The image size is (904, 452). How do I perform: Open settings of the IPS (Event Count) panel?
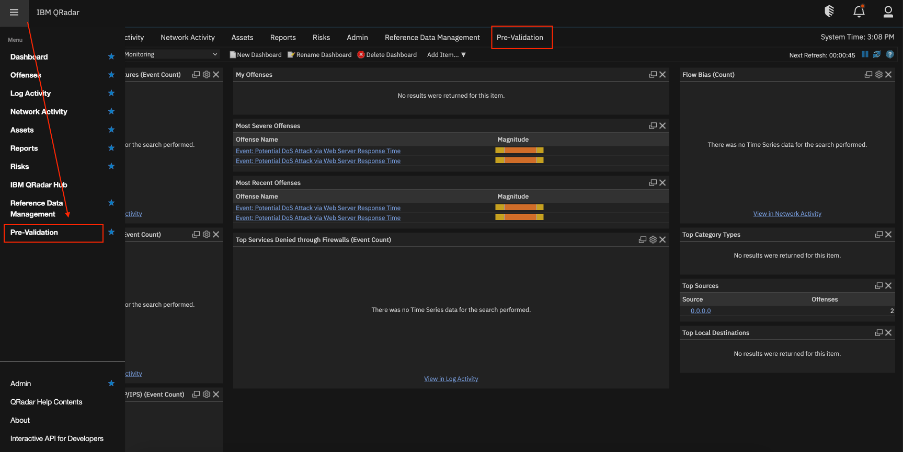[206, 394]
